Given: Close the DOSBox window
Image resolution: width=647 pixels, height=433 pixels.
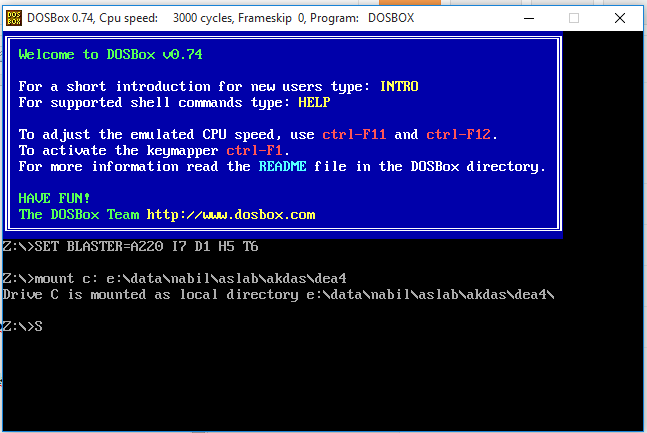Looking at the screenshot, I should 620,18.
